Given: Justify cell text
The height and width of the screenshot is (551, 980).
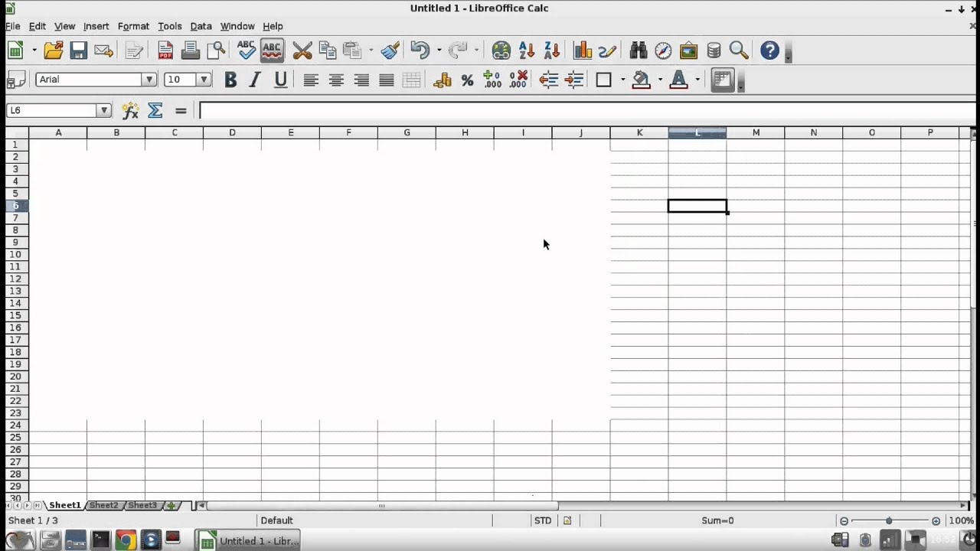Looking at the screenshot, I should [x=387, y=80].
